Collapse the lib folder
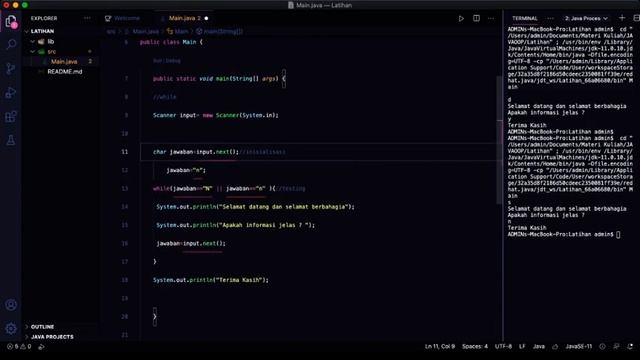 [x=33, y=42]
